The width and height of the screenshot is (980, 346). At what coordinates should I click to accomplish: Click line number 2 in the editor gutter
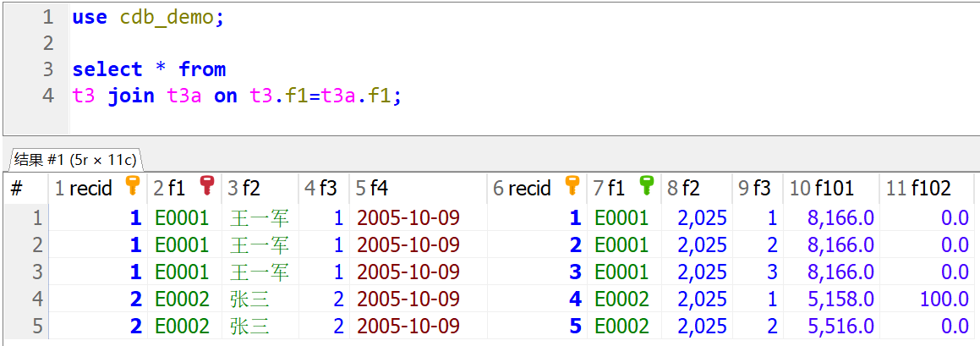click(x=47, y=43)
